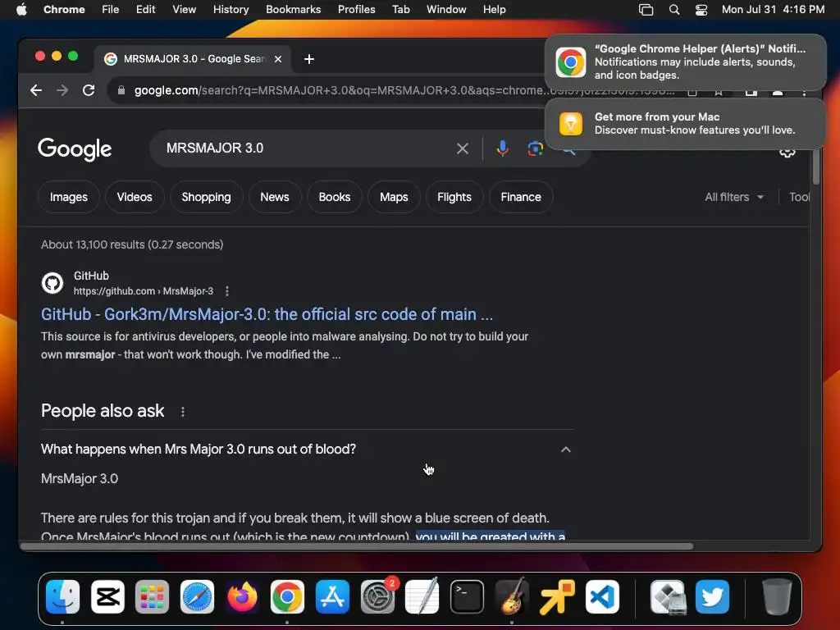Click the screen mirroring icon in menu bar
The width and height of the screenshot is (840, 630).
[x=646, y=10]
